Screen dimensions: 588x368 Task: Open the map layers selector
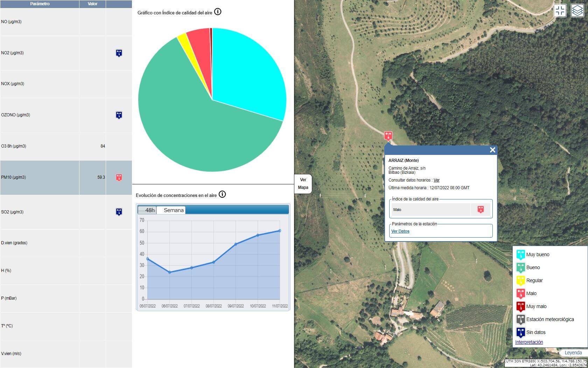point(577,11)
